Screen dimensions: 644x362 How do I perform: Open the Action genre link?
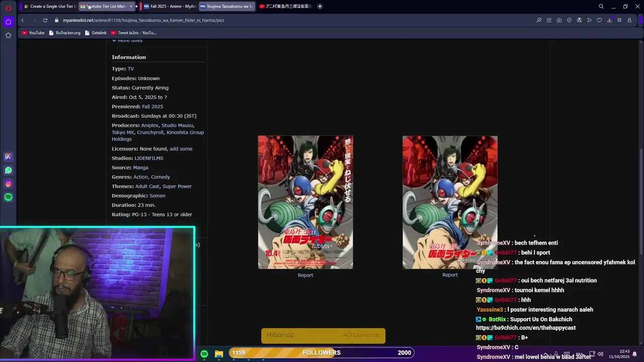(140, 177)
